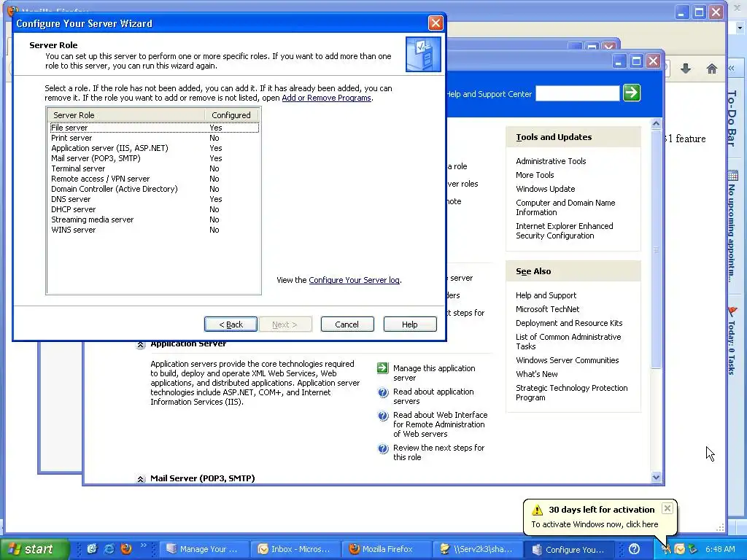The width and height of the screenshot is (747, 560).
Task: Collapse the Mail Server (POP3, SMTP) section
Action: tap(141, 479)
